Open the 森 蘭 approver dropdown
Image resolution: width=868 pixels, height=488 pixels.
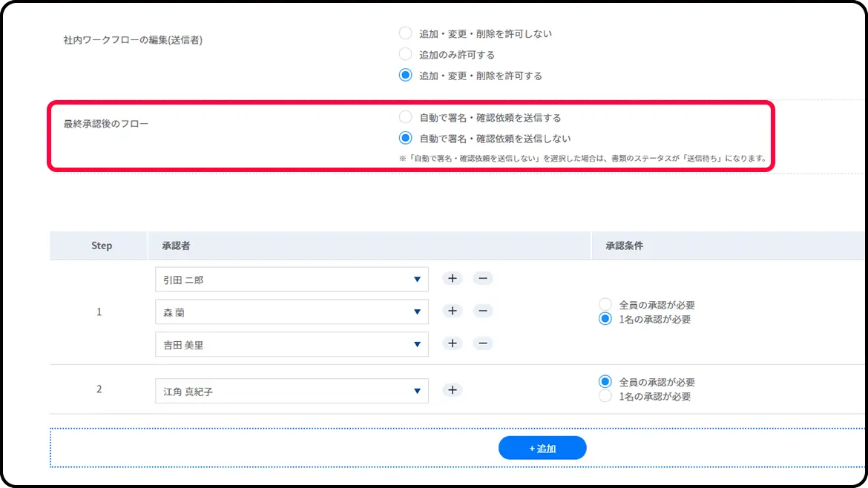[292, 312]
